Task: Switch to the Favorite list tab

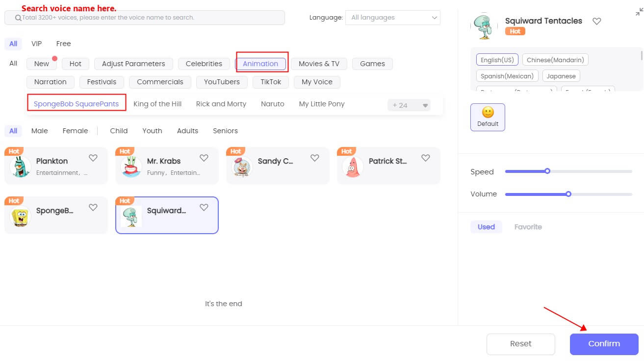Action: coord(528,227)
